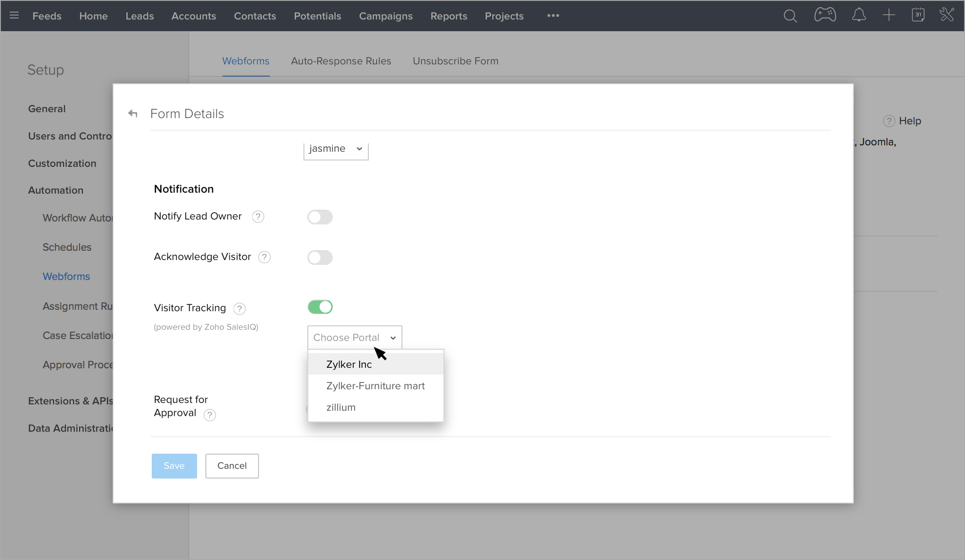Turn on the Acknowledge Visitor toggle
This screenshot has width=965, height=560.
tap(320, 258)
